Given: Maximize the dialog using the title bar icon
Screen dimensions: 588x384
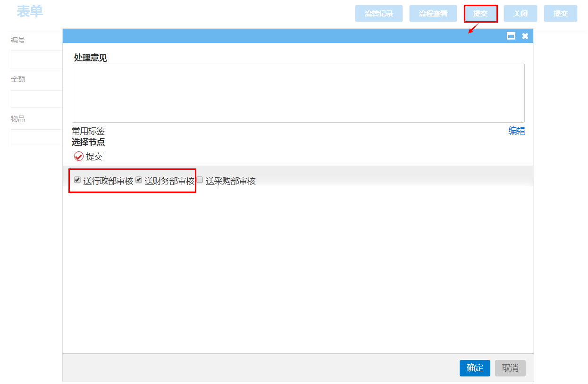Looking at the screenshot, I should pos(511,36).
